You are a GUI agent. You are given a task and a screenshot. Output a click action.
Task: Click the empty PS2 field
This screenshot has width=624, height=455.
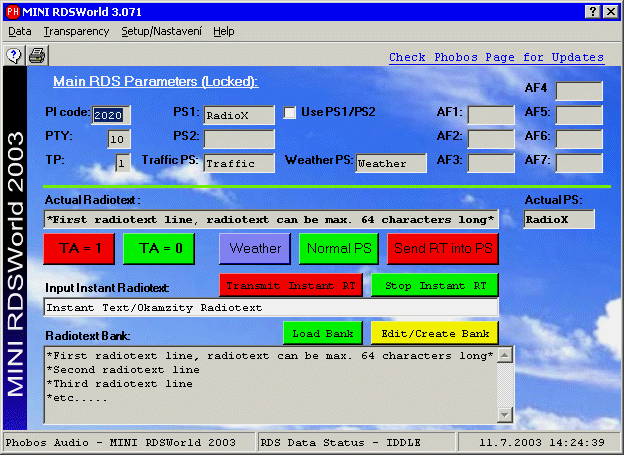click(x=239, y=139)
